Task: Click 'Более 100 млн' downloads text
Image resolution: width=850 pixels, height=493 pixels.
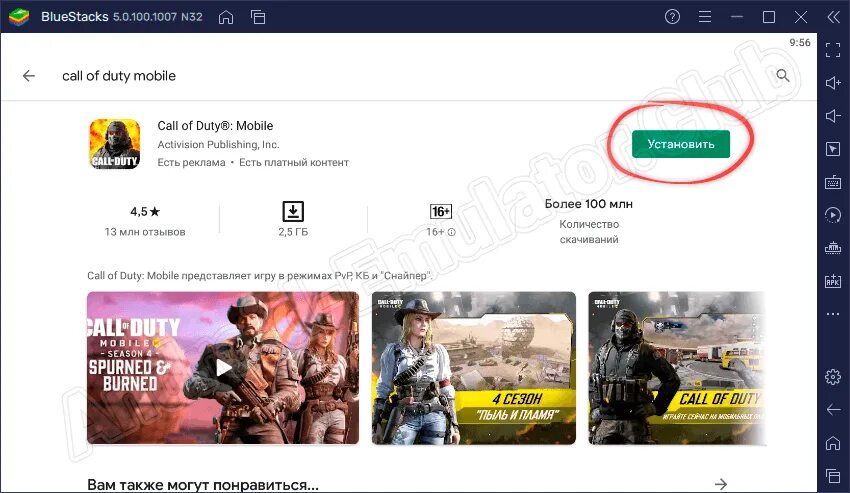Action: click(589, 204)
